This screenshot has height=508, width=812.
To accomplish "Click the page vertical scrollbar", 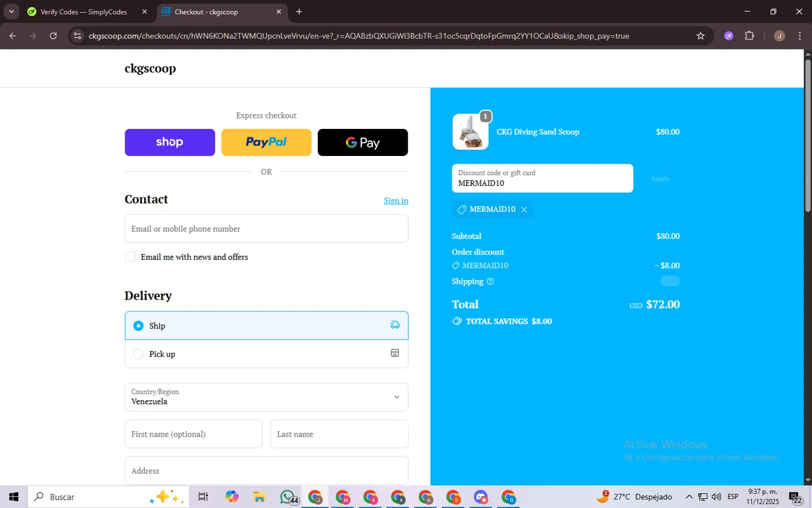I will click(808, 135).
